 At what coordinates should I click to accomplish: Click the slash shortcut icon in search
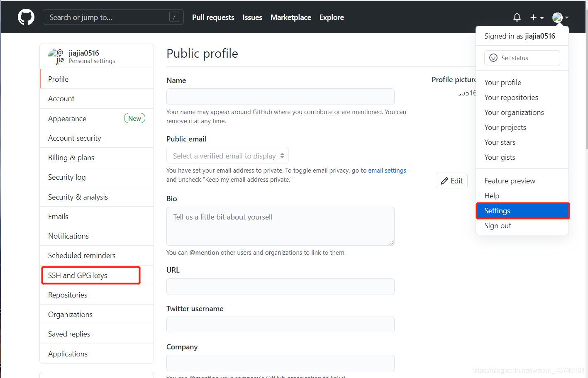click(x=174, y=17)
